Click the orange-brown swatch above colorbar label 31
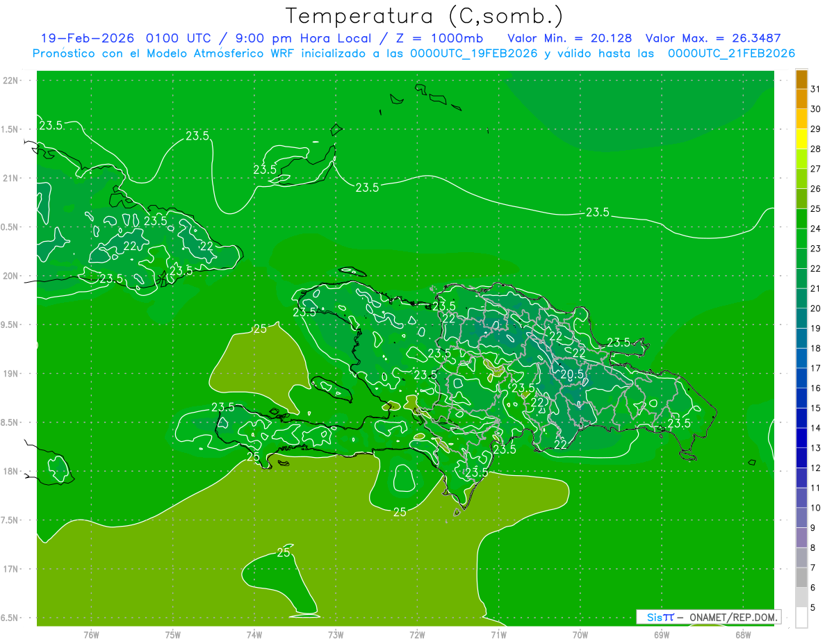Image resolution: width=834 pixels, height=644 pixels. coord(801,80)
